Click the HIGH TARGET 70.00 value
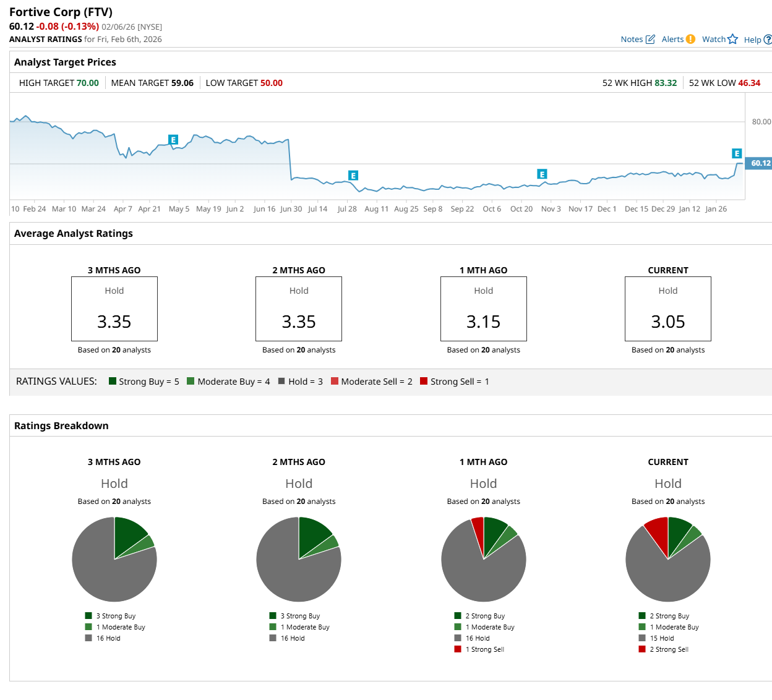This screenshot has width=772, height=700. click(x=88, y=83)
